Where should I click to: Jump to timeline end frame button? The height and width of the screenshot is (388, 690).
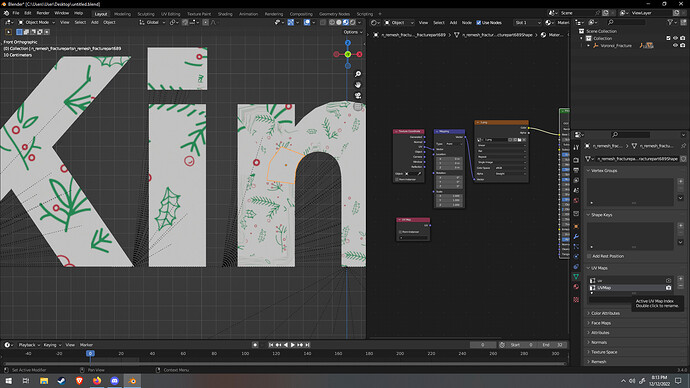click(308, 345)
